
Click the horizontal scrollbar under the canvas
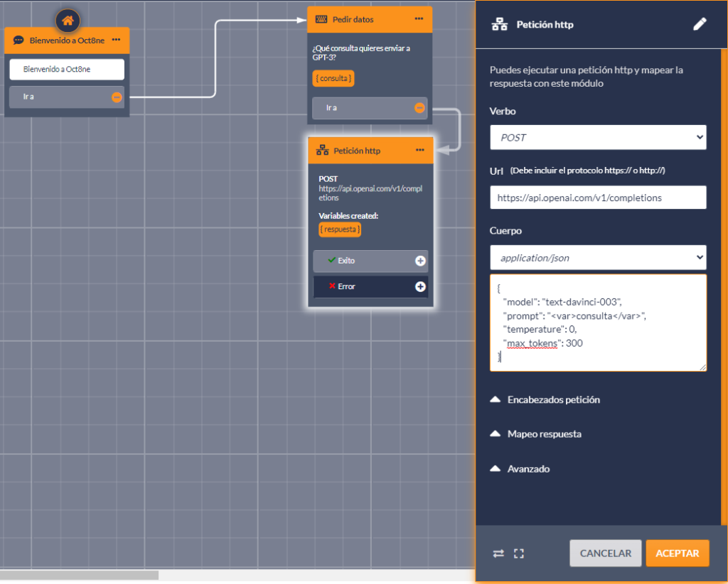pyautogui.click(x=80, y=575)
